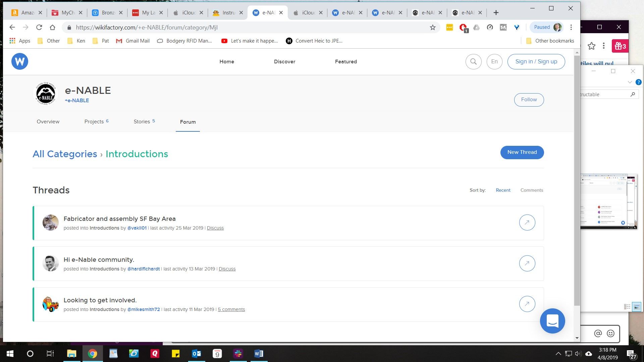Viewport: 644px width, 362px height.
Task: Open the En language selector
Action: pyautogui.click(x=494, y=62)
